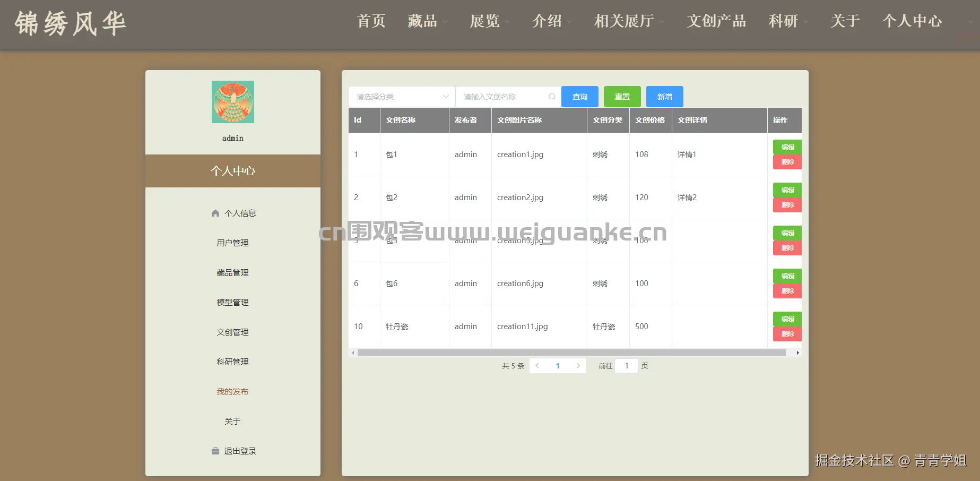Expand the 介绍 navigation menu

click(552, 21)
